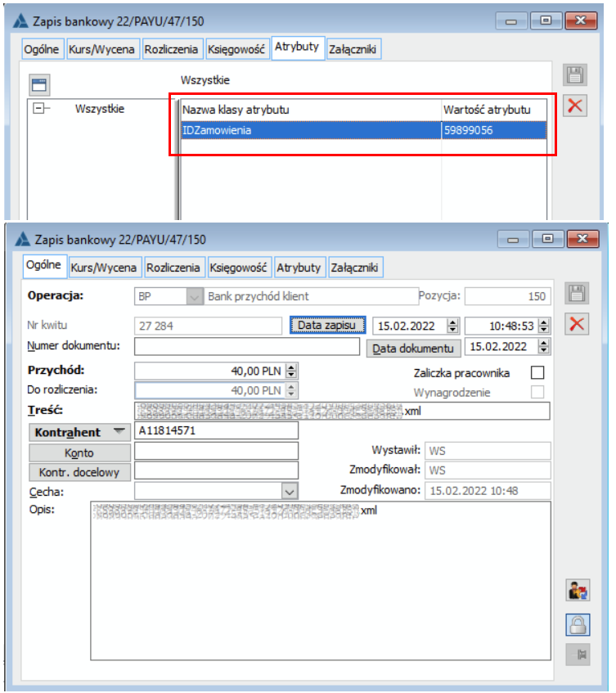Viewport: 616px width, 693px height.
Task: Open Załączniki tab in upper window
Action: coord(352,50)
